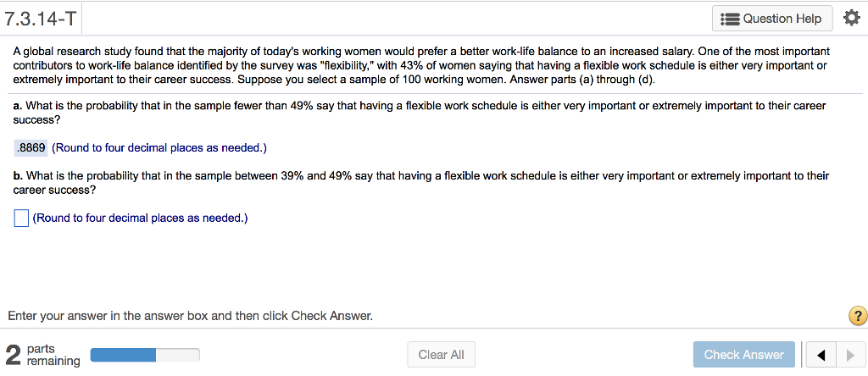This screenshot has width=868, height=376.
Task: Click the empty answer box for part b
Action: [x=21, y=218]
